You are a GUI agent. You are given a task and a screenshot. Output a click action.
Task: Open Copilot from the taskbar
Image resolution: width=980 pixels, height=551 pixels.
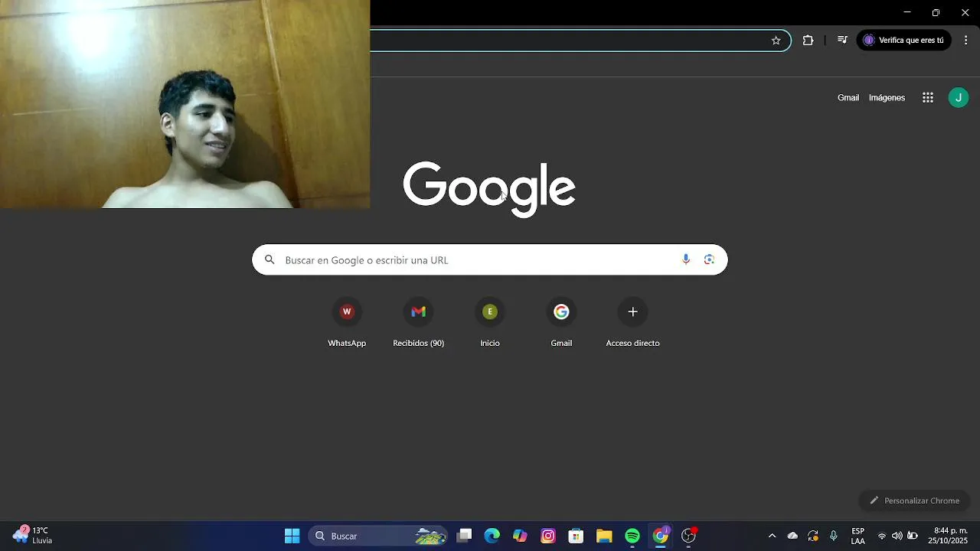[520, 536]
